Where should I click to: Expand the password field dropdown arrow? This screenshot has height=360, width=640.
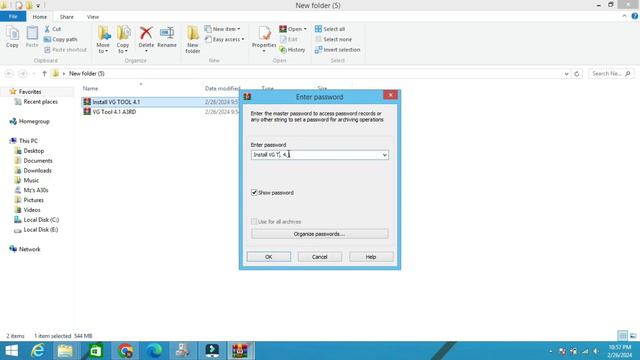pyautogui.click(x=384, y=155)
